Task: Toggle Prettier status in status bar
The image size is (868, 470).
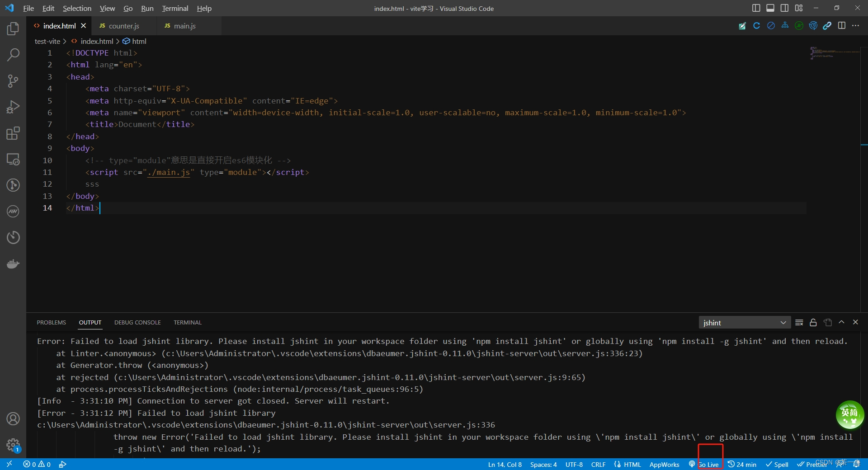Action: 812,465
